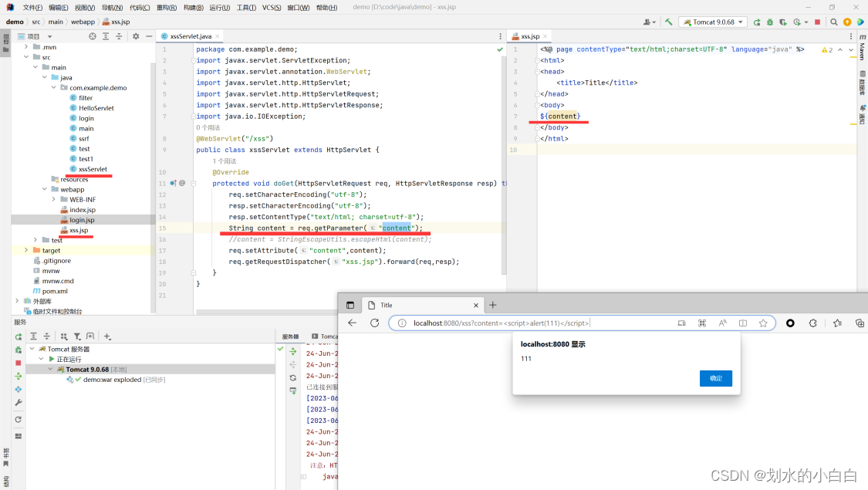The width and height of the screenshot is (868, 490).
Task: Select login.jsp in the project tree
Action: [81, 220]
